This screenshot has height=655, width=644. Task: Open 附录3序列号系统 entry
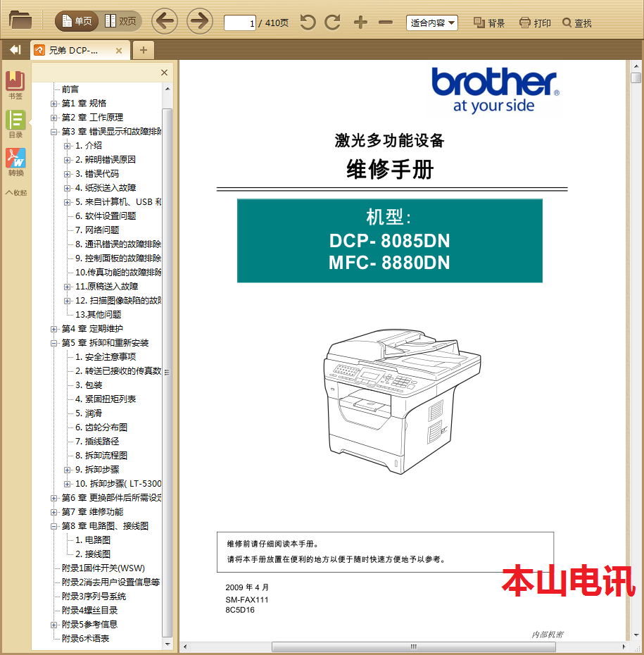94,597
